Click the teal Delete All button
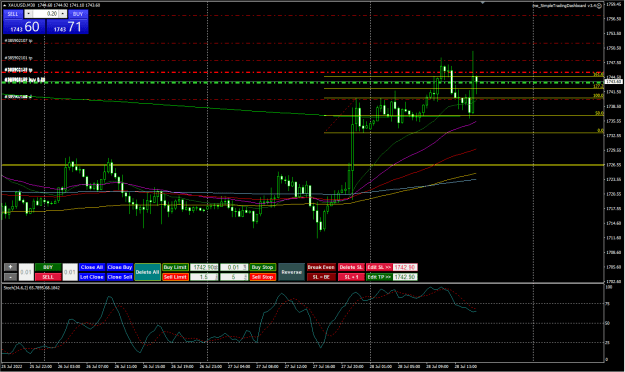 (147, 272)
